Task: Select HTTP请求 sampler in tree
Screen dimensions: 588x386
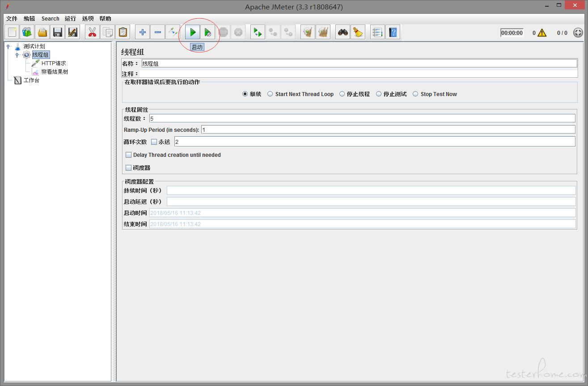Action: pyautogui.click(x=54, y=63)
